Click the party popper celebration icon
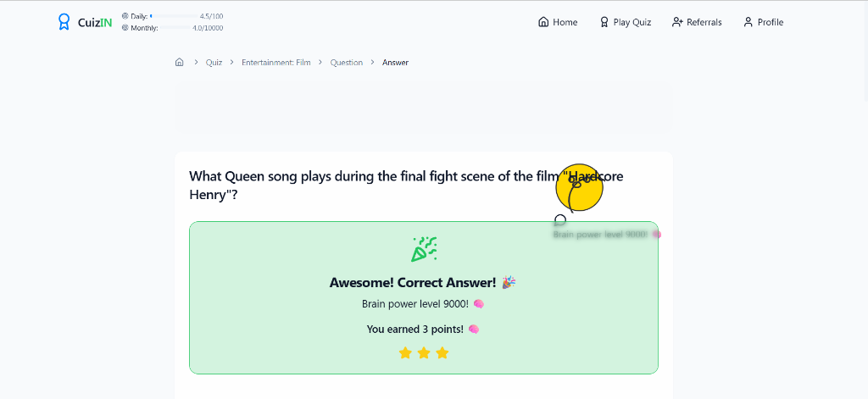This screenshot has height=399, width=868. [424, 249]
